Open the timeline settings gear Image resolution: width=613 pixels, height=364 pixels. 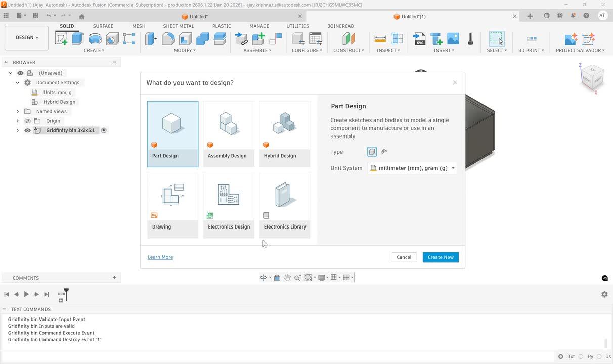click(604, 294)
